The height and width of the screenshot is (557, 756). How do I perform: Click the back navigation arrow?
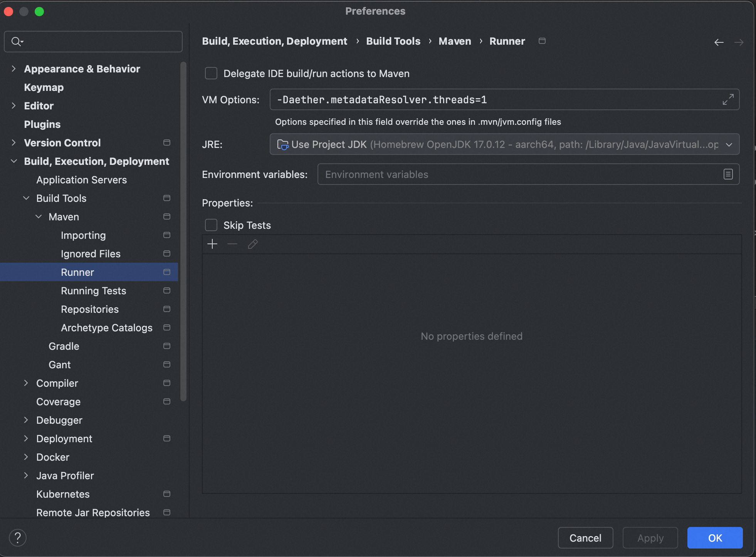click(x=719, y=42)
